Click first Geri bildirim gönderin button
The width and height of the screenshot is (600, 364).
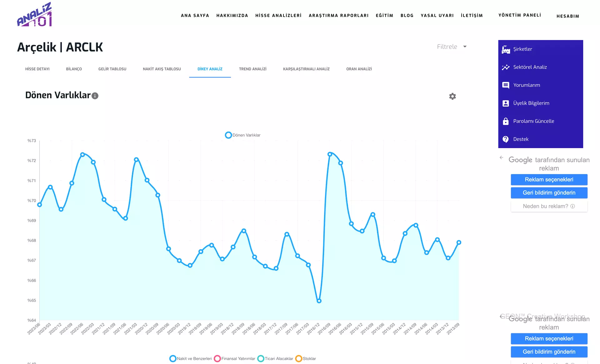(x=549, y=193)
